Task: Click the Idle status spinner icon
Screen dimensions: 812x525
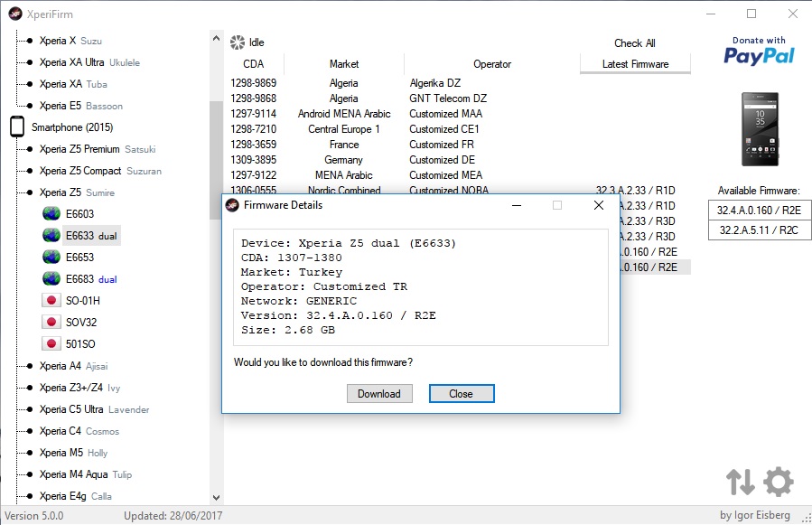Action: coord(238,42)
